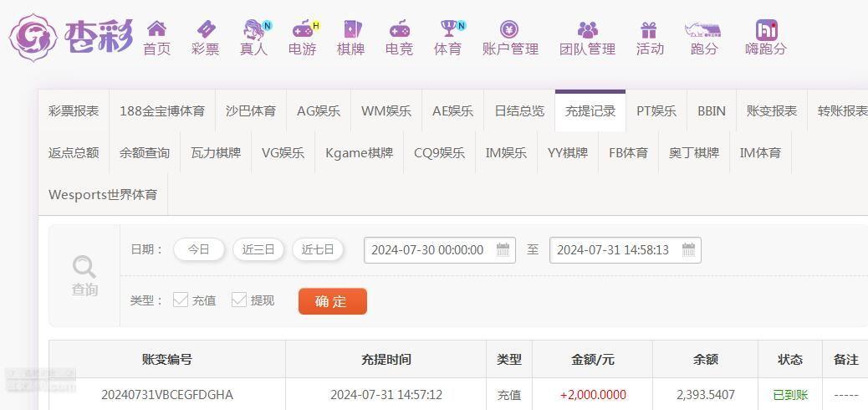Open the 棋牌 cards icon

tap(352, 28)
